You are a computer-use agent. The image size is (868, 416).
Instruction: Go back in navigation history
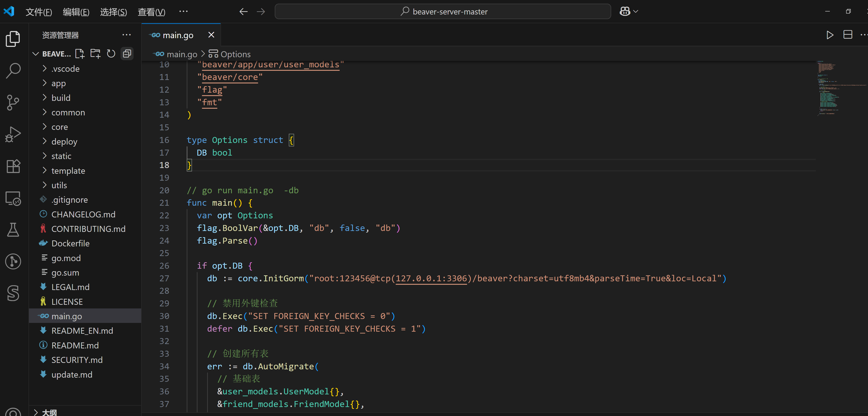coord(243,11)
